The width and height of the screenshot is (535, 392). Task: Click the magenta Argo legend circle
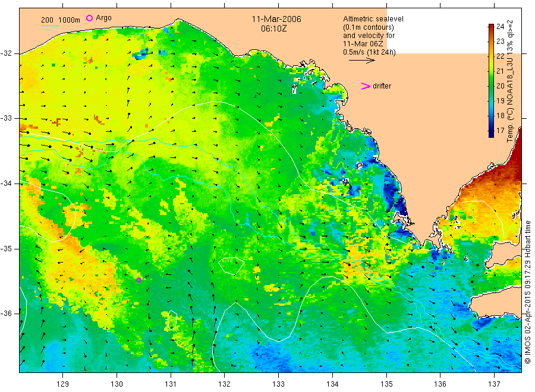coord(89,18)
